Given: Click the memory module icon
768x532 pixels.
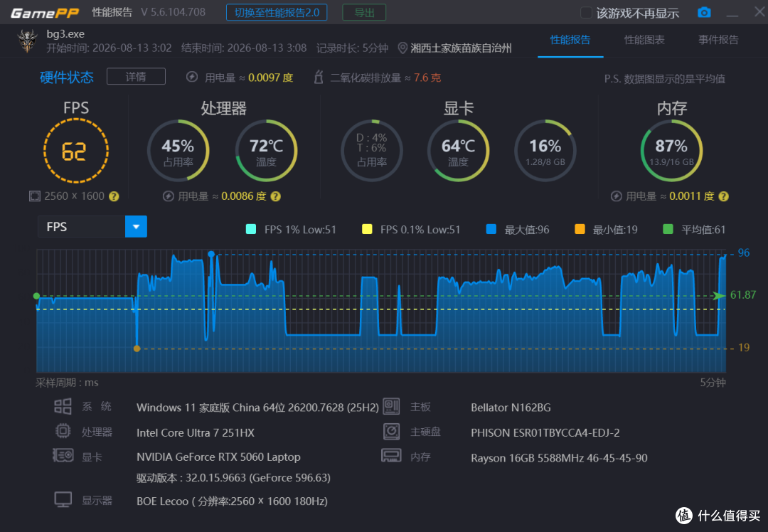Looking at the screenshot, I should tap(391, 456).
